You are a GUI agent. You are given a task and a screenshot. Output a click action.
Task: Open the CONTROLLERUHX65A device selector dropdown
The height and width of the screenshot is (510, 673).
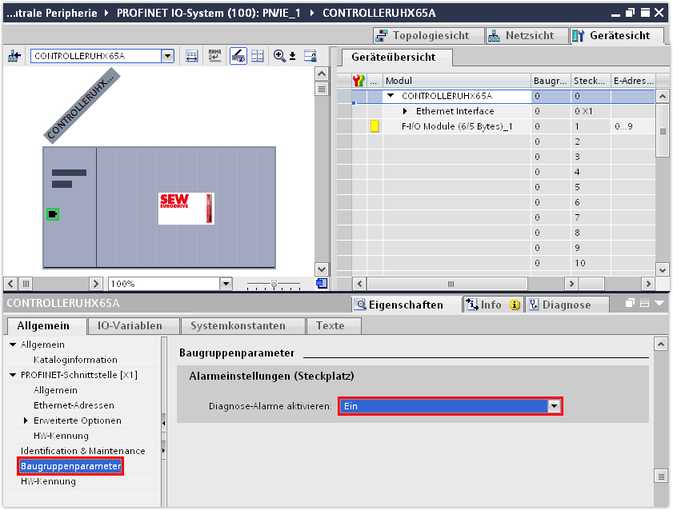click(x=167, y=56)
